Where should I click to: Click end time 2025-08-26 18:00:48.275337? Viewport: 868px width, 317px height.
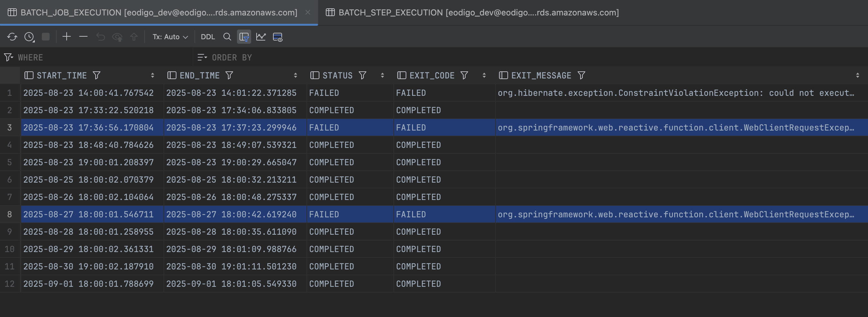[x=235, y=197]
